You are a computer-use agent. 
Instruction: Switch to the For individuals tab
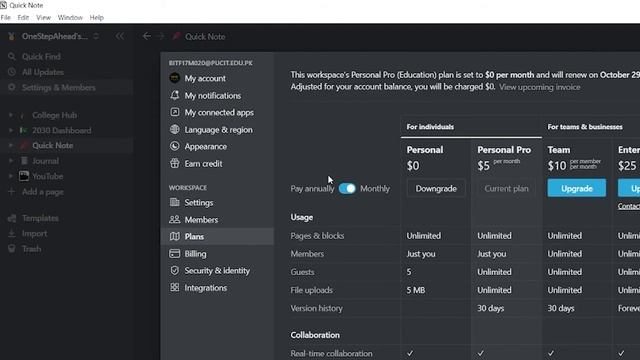point(430,127)
